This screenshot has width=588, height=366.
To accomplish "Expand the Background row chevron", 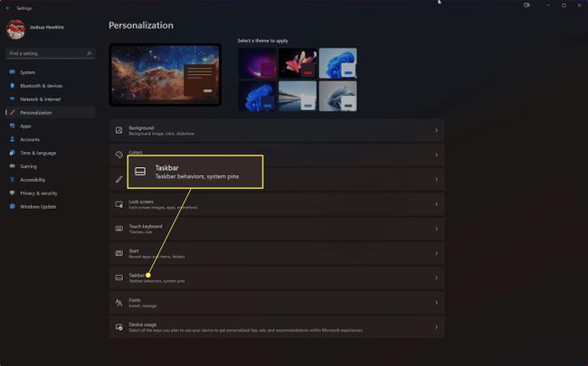I will [x=437, y=130].
